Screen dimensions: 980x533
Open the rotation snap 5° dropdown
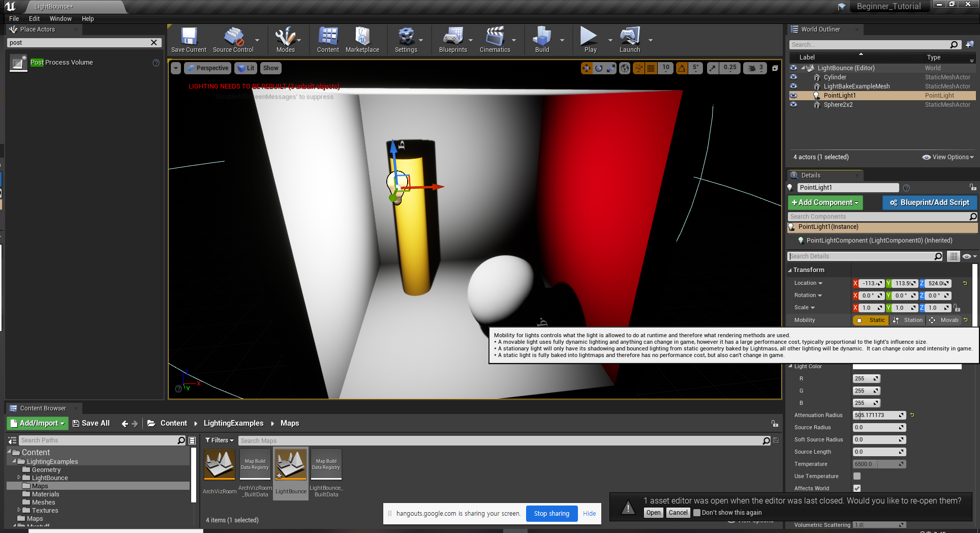(x=696, y=68)
